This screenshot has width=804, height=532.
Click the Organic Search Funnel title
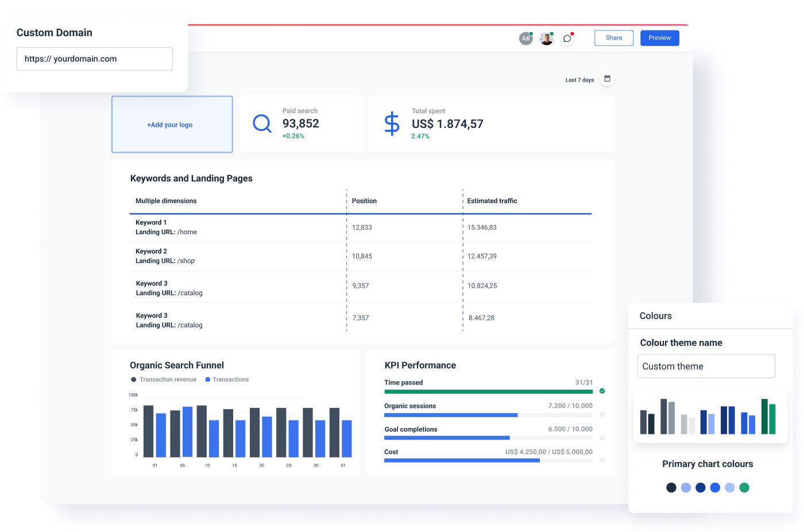point(177,366)
